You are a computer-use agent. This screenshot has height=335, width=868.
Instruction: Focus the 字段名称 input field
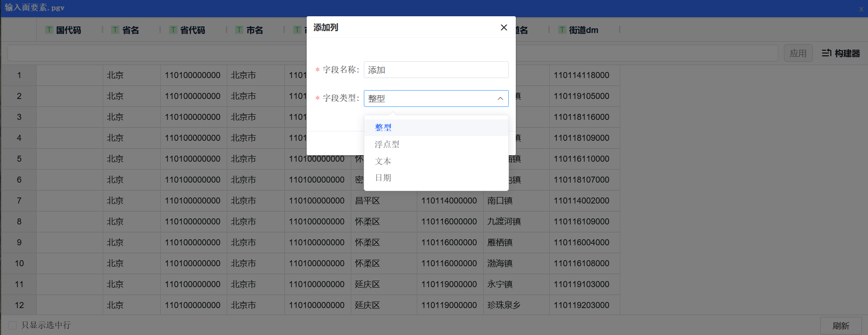pos(436,70)
